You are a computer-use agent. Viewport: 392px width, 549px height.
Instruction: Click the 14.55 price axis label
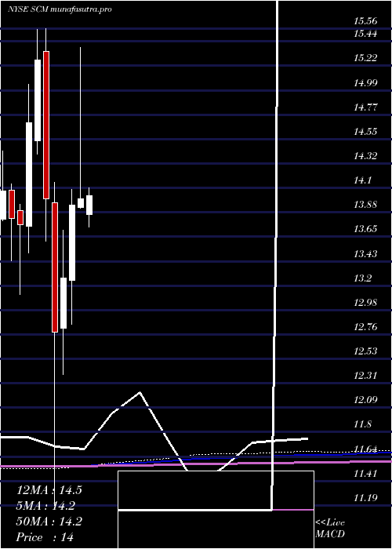[x=365, y=132]
